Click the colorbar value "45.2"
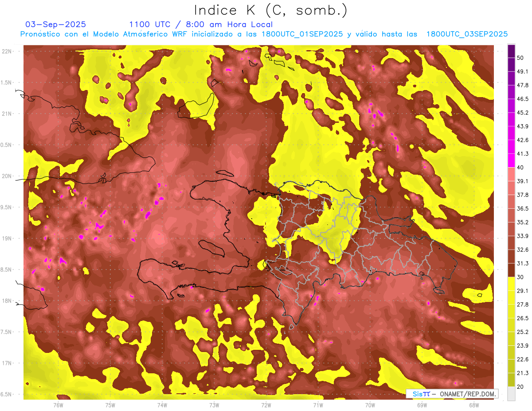Viewport: 532px width, 411px height. [x=523, y=113]
